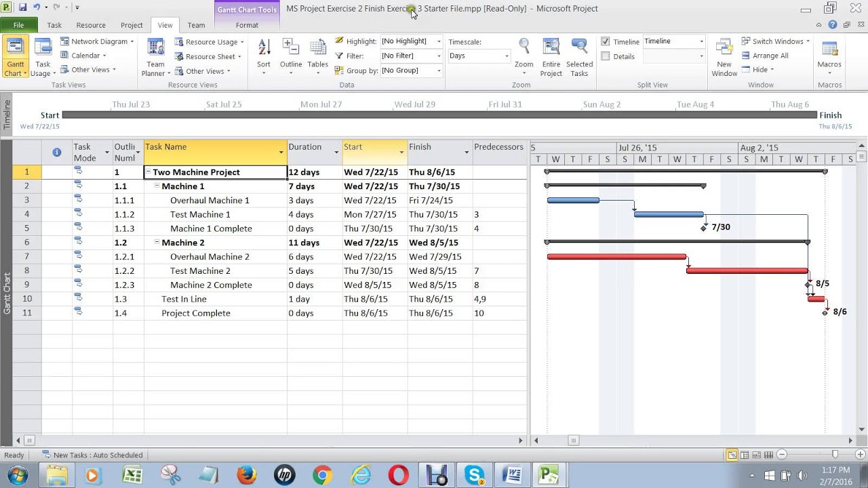Click the zoom out minus button
This screenshot has width=868, height=488.
point(782,455)
